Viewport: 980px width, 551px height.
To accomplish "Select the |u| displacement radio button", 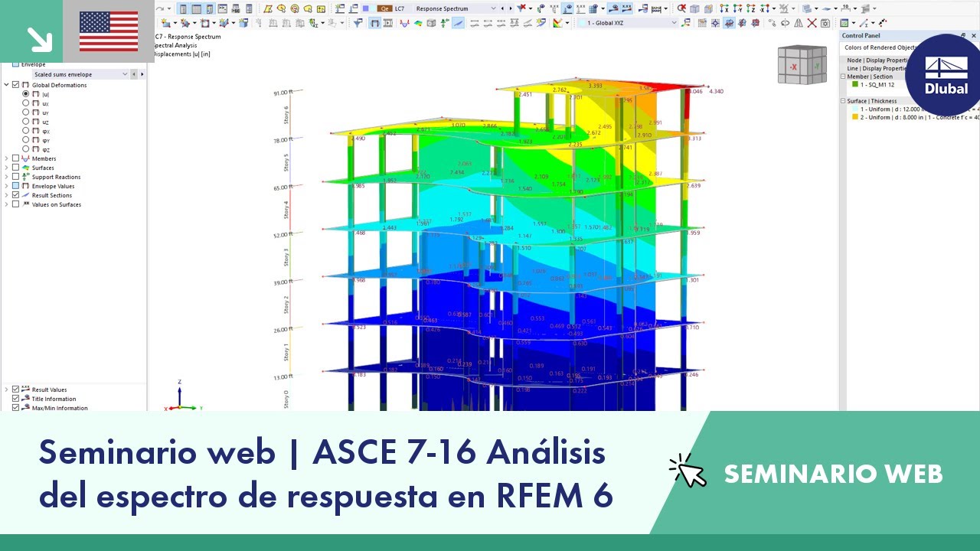I will 26,93.
